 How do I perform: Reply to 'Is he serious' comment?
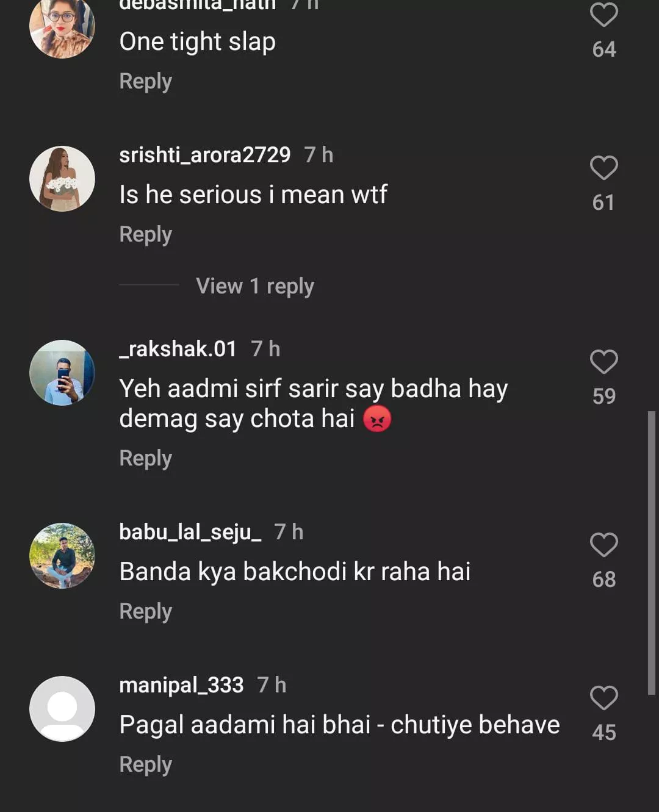click(x=145, y=234)
